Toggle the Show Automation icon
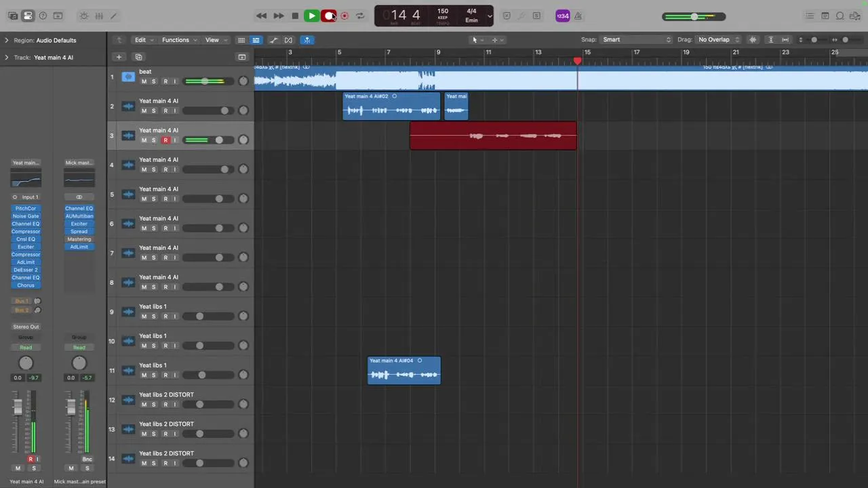This screenshot has width=868, height=488. click(273, 40)
